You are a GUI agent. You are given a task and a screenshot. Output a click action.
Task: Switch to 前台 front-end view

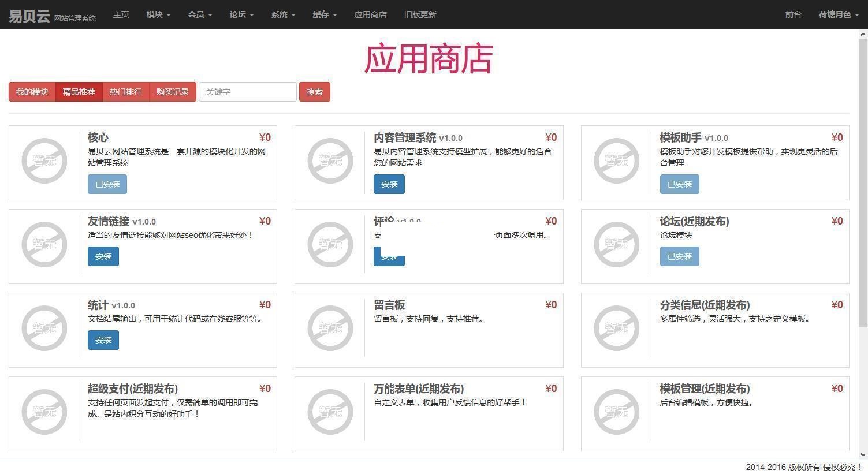click(794, 14)
